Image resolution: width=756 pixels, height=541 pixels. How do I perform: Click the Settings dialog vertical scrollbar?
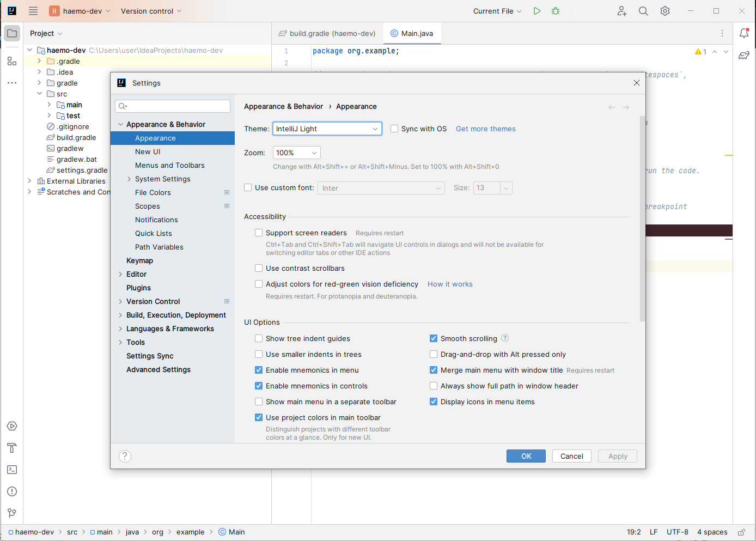click(643, 218)
